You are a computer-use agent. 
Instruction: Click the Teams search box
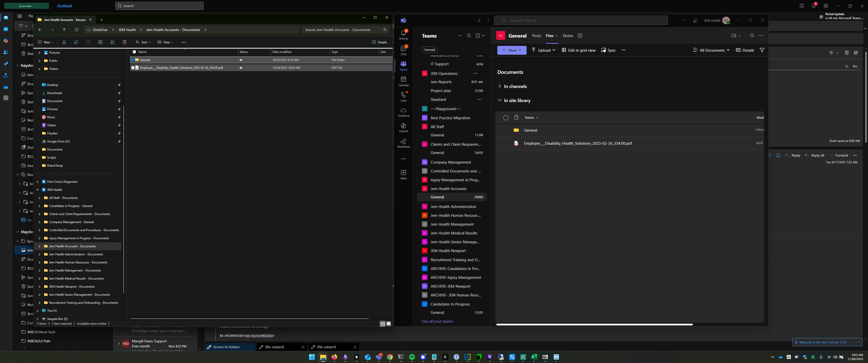pyautogui.click(x=581, y=20)
